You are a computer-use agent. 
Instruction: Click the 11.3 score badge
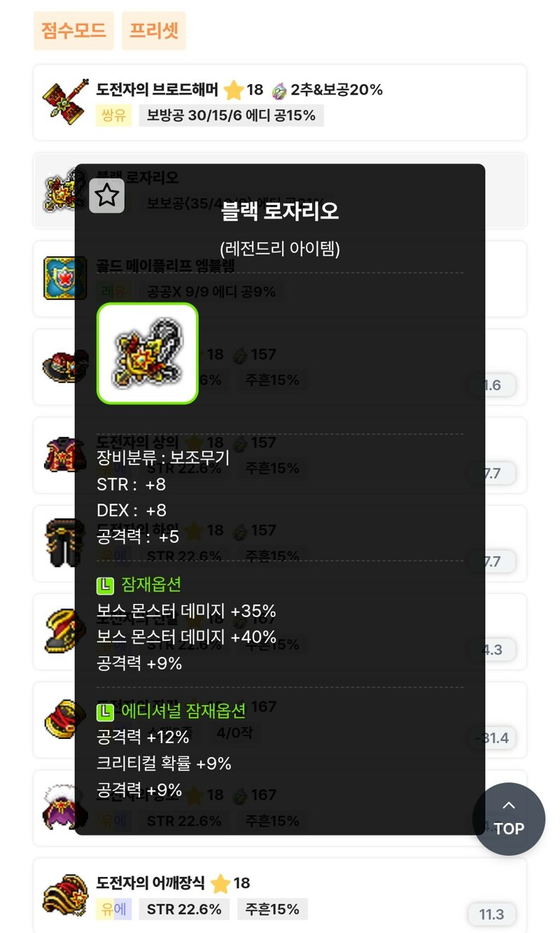[x=491, y=914]
